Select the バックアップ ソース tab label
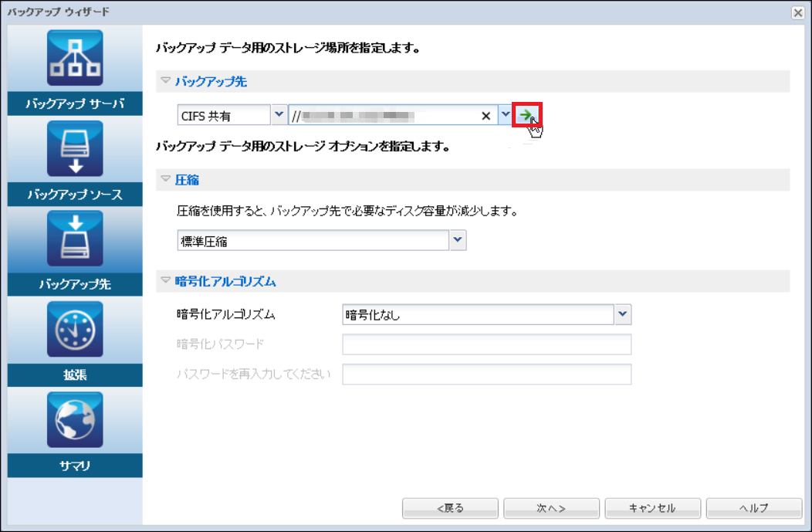Image resolution: width=812 pixels, height=532 pixels. click(75, 195)
